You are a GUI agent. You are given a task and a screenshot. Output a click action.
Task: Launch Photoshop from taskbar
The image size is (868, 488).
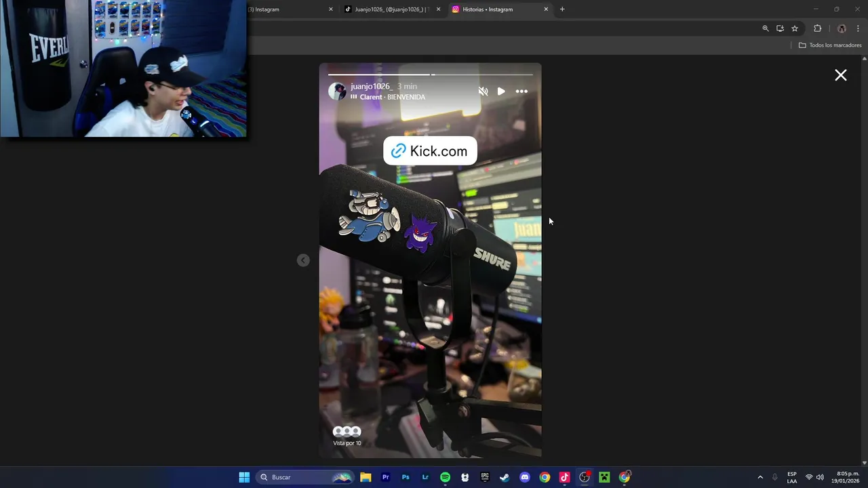(x=406, y=477)
